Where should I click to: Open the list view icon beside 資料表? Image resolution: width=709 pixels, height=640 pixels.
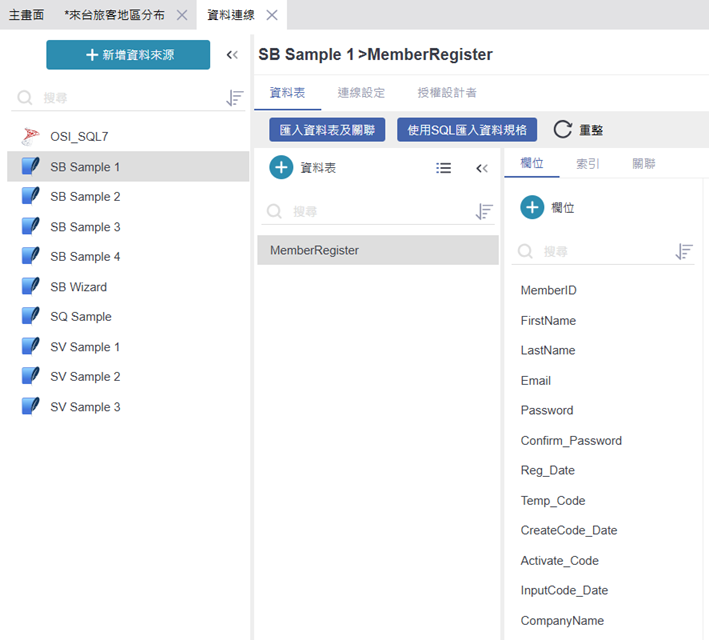(x=444, y=168)
